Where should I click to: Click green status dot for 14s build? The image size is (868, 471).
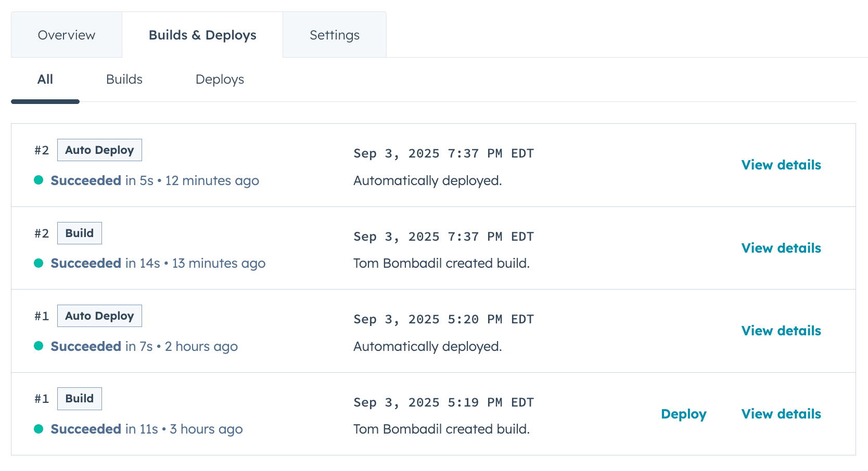pos(39,263)
